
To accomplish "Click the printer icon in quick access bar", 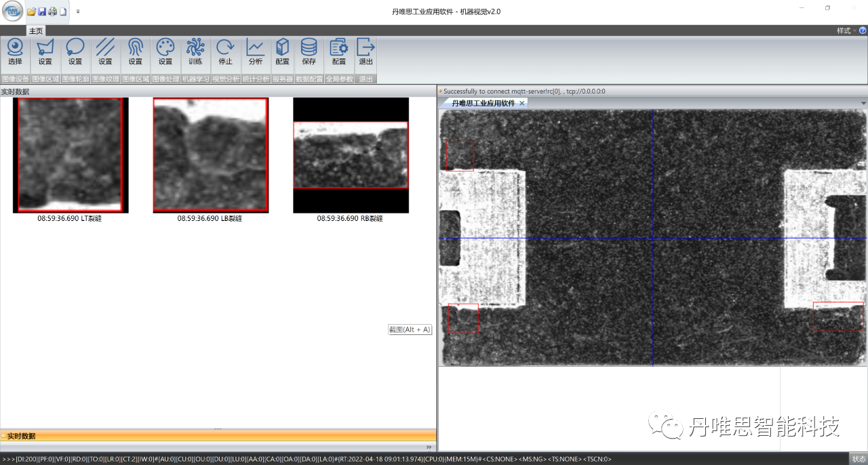I will click(x=52, y=12).
